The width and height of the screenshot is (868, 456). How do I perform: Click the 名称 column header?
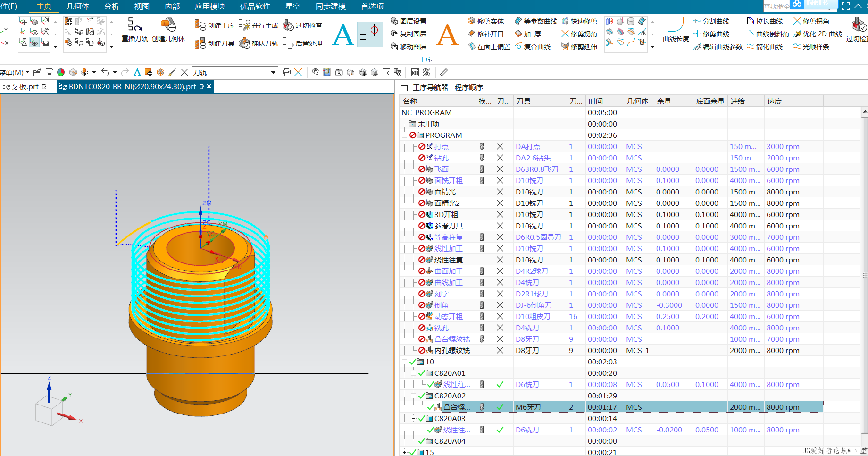coord(438,101)
